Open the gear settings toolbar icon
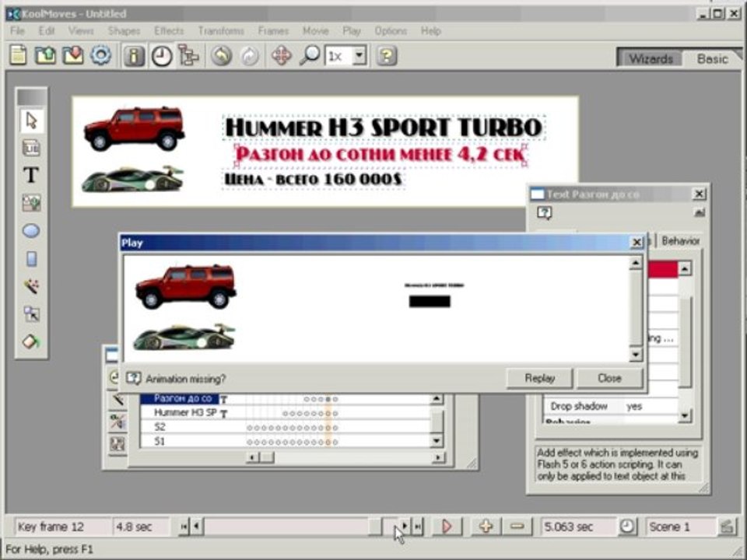The height and width of the screenshot is (560, 747). (x=100, y=55)
